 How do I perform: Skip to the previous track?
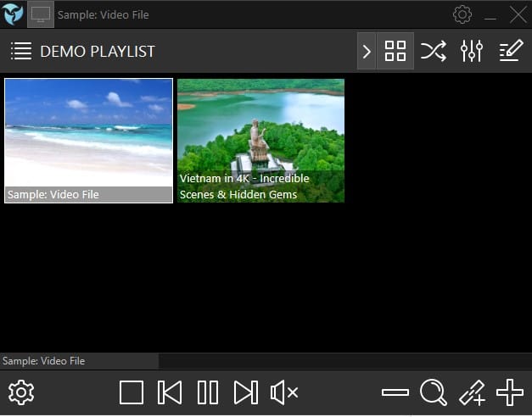point(170,392)
